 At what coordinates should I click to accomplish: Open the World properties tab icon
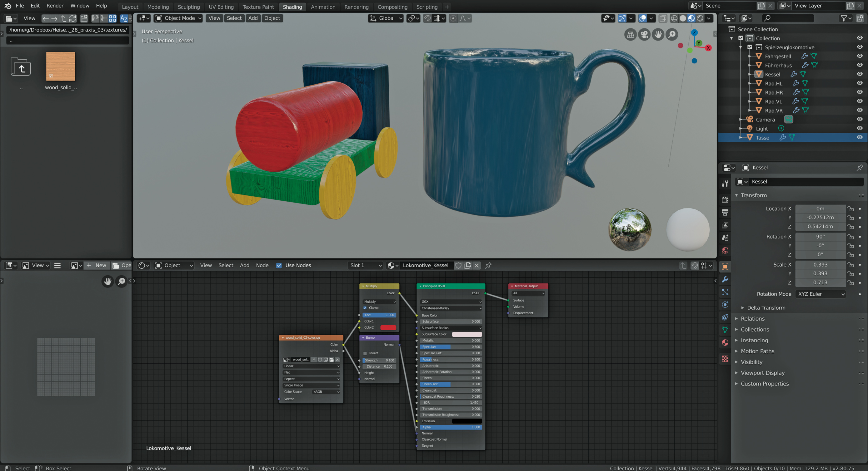point(725,250)
